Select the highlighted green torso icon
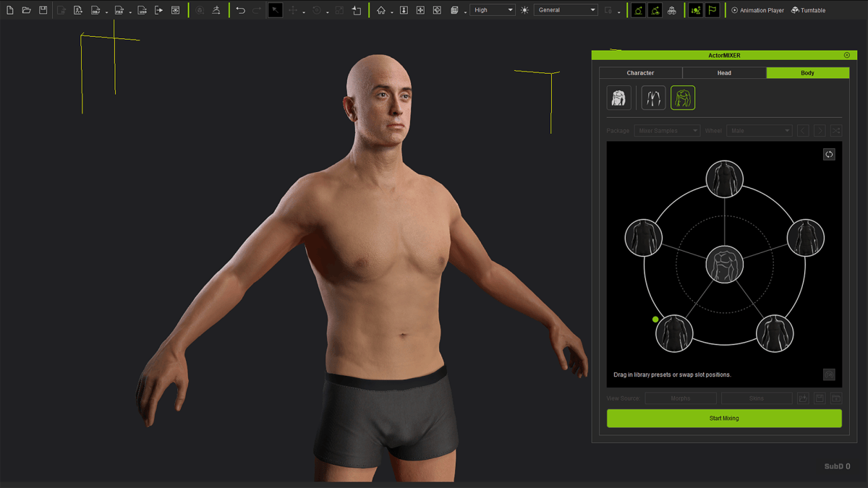 pos(683,98)
